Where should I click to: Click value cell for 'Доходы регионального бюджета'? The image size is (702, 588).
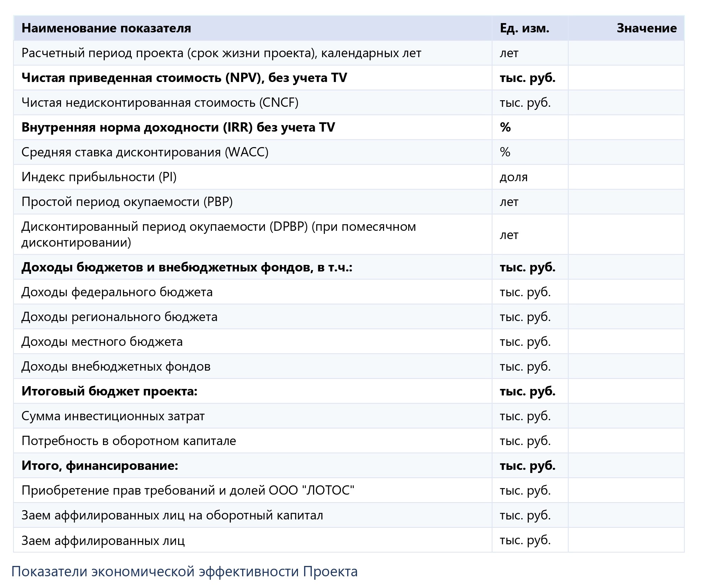pyautogui.click(x=626, y=317)
